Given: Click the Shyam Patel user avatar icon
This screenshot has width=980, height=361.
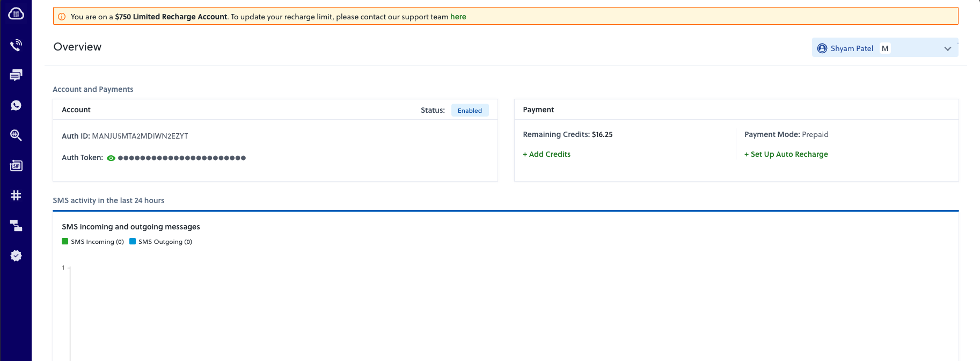Looking at the screenshot, I should coord(822,48).
